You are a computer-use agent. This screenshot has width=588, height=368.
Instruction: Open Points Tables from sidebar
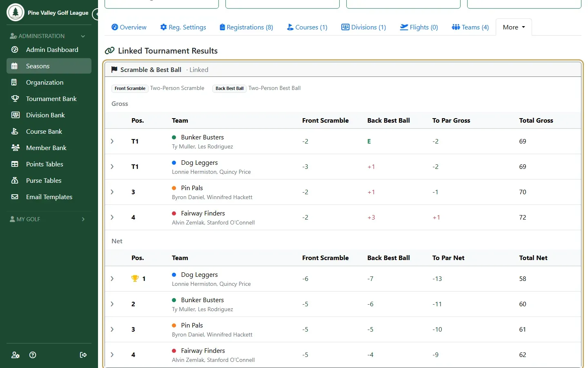tap(49, 164)
